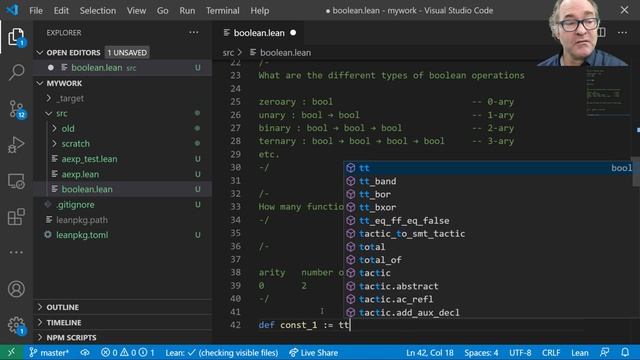Choose the total_of autocomplete suggestion
This screenshot has height=360, width=640.
tap(488, 260)
